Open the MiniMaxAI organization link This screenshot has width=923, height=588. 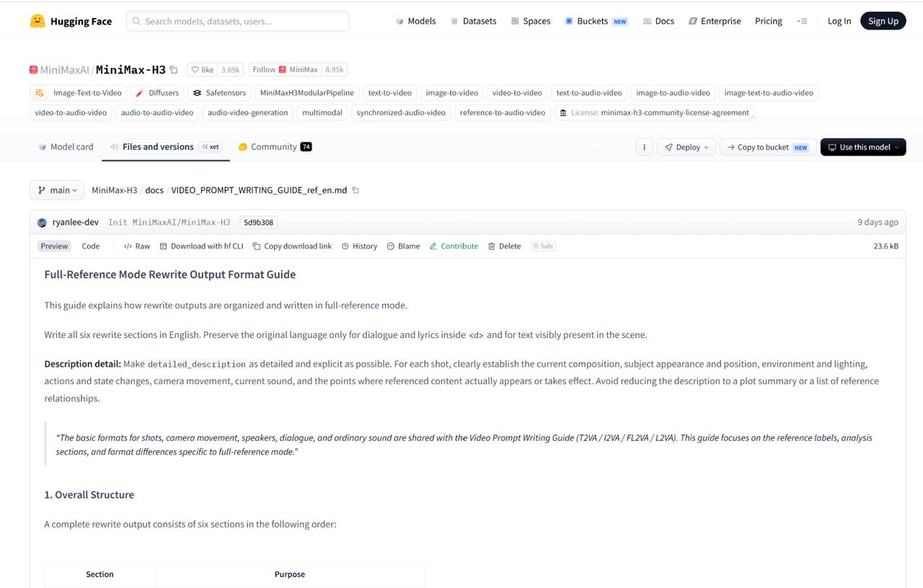click(x=64, y=70)
